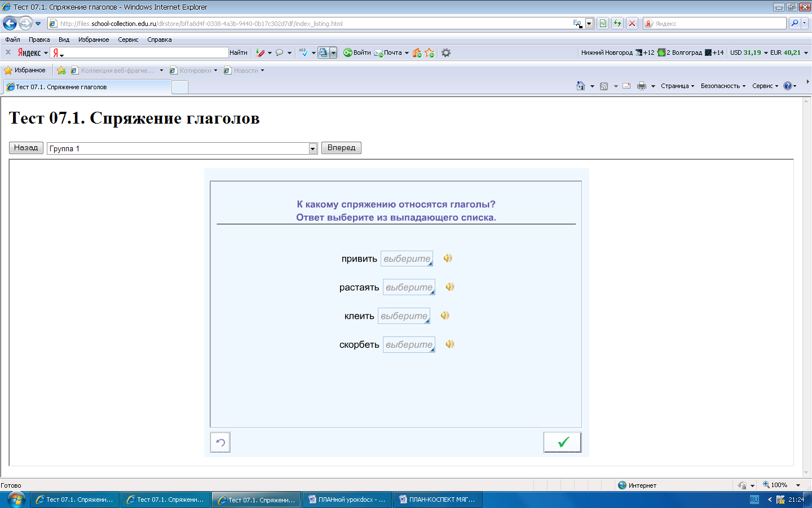Open the Новости favorites link
Screen dimensions: 812x508
point(244,71)
